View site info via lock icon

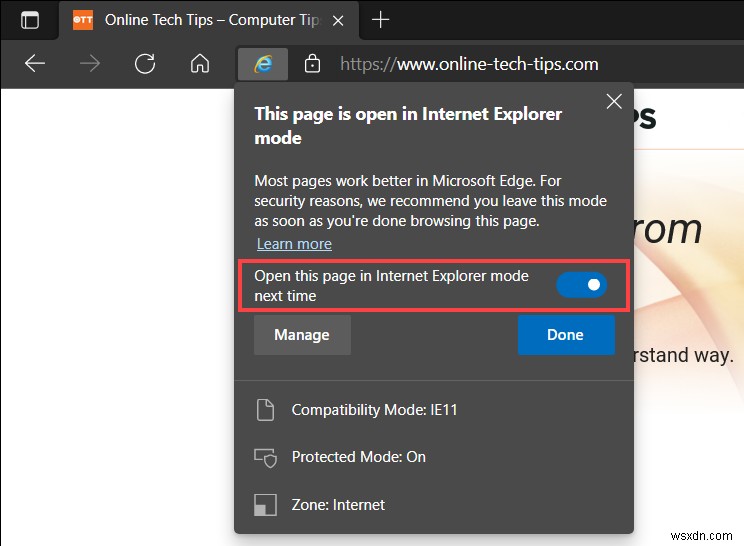(312, 64)
